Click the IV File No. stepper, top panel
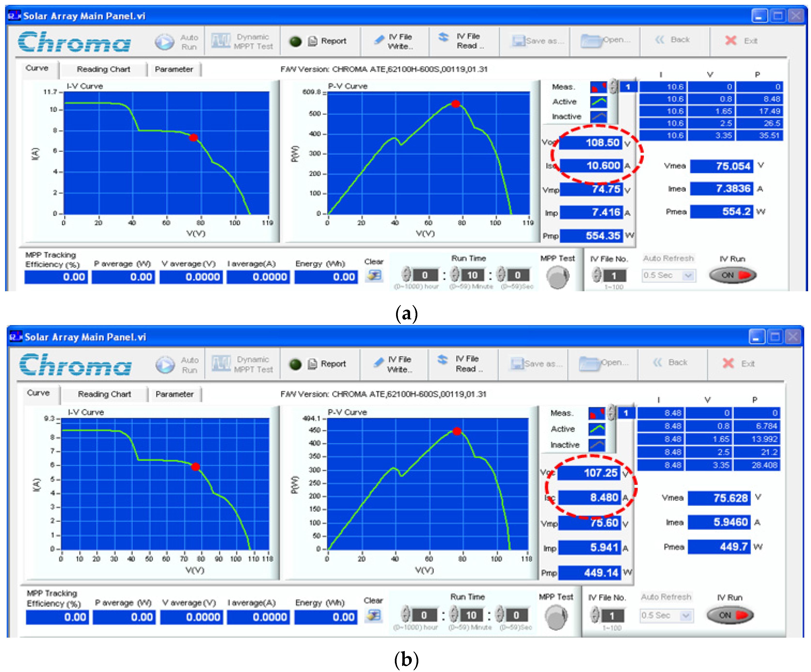 click(597, 275)
